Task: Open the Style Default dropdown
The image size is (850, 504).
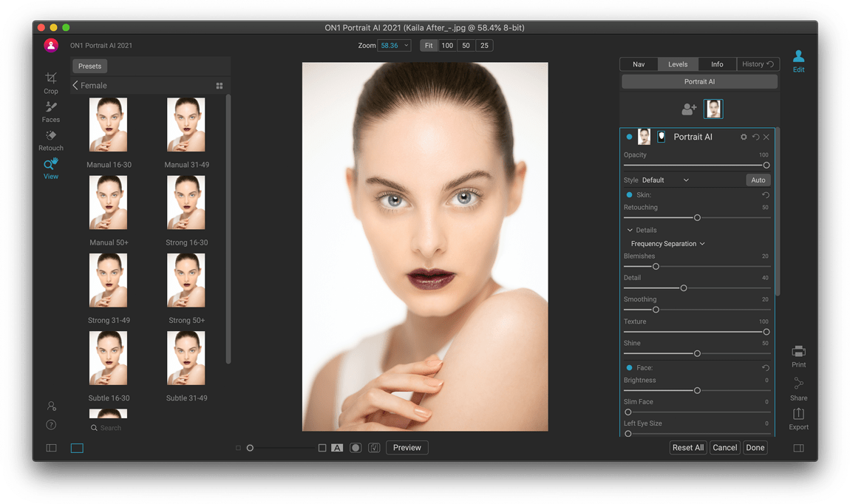Action: [665, 180]
